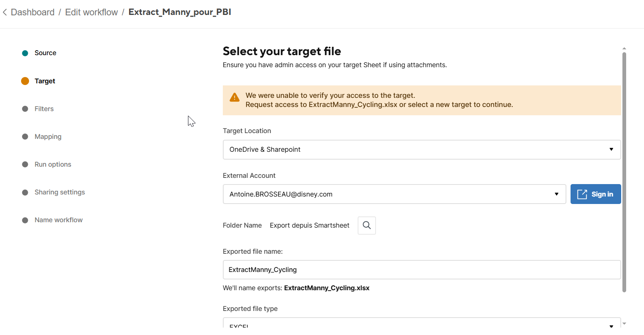
Task: Click the Sign in external-link icon
Action: 582,194
